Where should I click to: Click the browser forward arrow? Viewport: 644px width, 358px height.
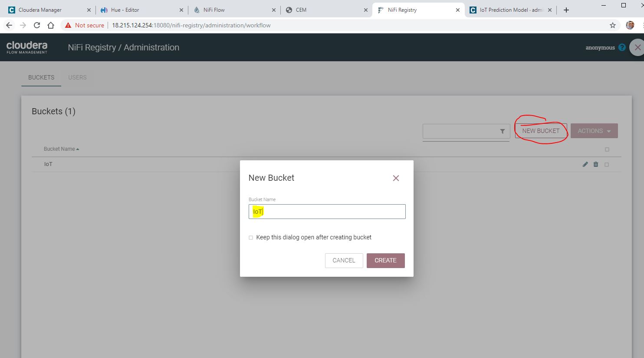click(x=23, y=25)
